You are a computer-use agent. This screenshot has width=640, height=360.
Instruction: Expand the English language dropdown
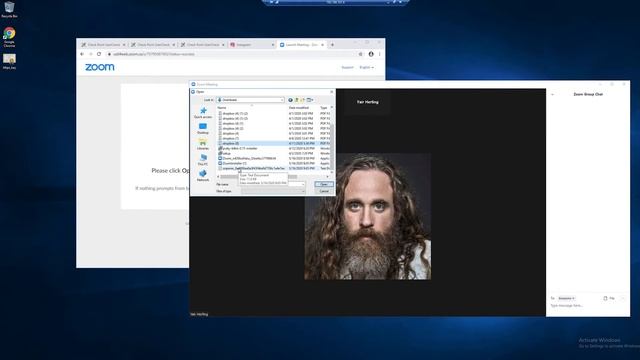pyautogui.click(x=366, y=67)
